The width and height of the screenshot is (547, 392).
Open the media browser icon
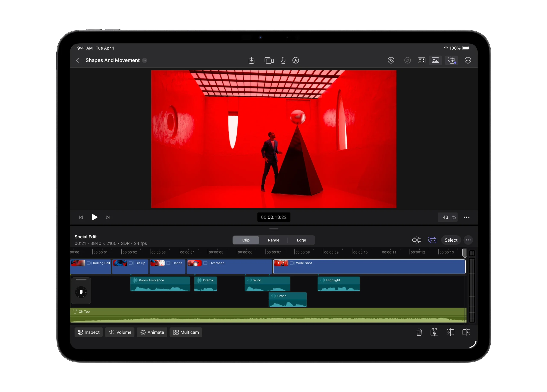pos(435,60)
